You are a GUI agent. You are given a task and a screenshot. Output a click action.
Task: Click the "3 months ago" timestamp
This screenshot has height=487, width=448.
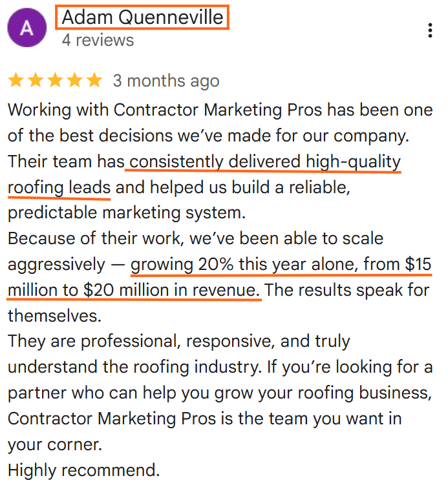[166, 81]
